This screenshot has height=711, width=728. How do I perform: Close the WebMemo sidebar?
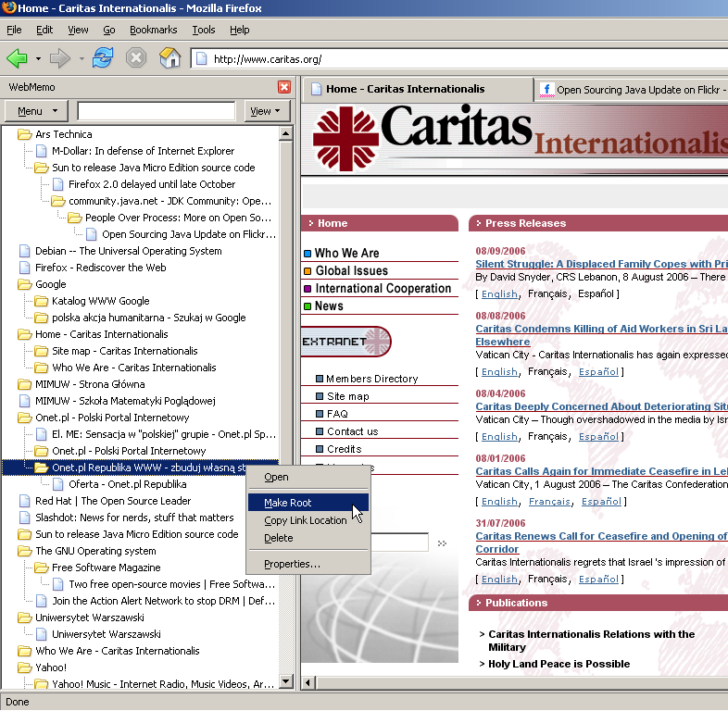coord(284,87)
